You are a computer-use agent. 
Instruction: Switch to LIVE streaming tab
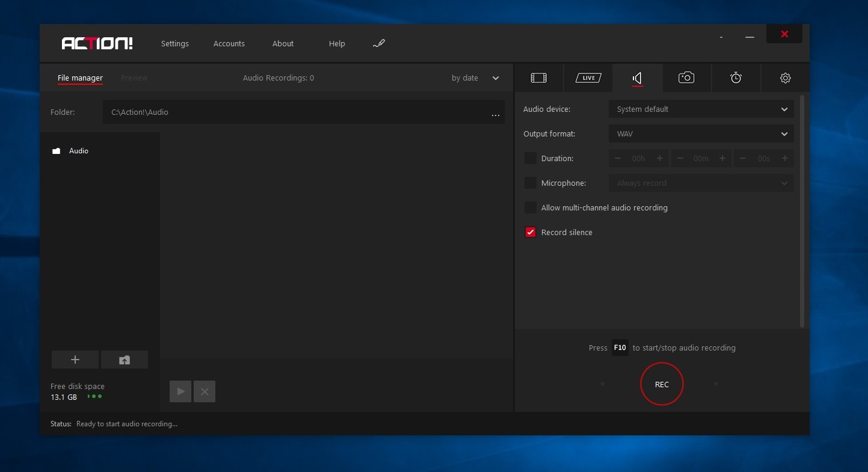(x=588, y=78)
